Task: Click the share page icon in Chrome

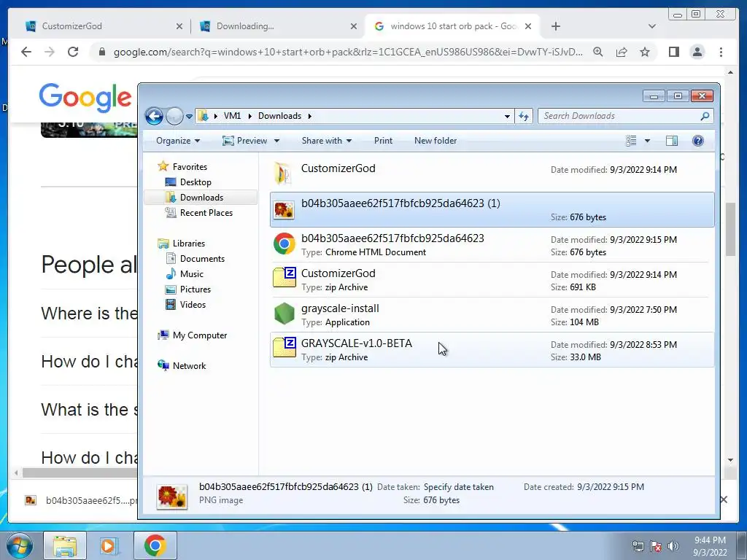Action: tap(622, 52)
